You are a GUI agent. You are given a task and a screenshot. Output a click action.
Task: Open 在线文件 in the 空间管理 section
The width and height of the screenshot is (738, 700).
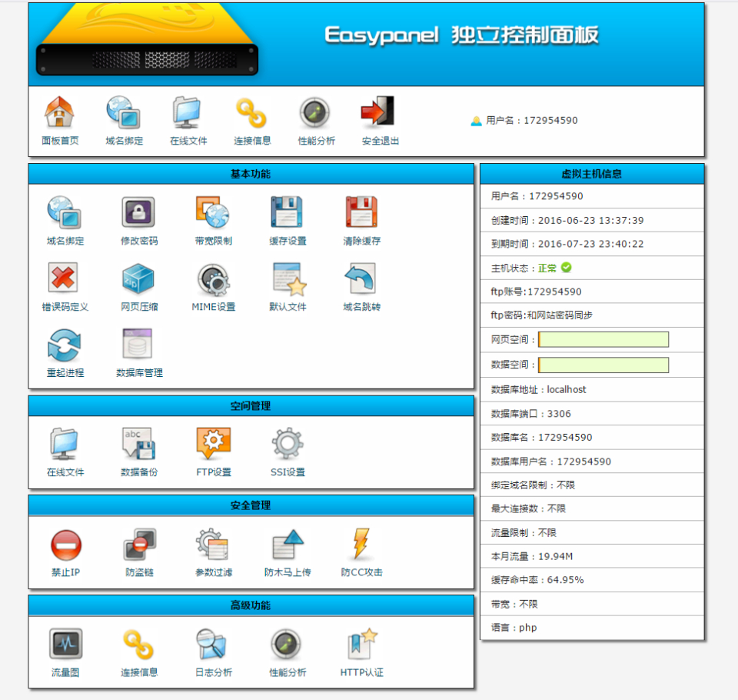(x=64, y=444)
